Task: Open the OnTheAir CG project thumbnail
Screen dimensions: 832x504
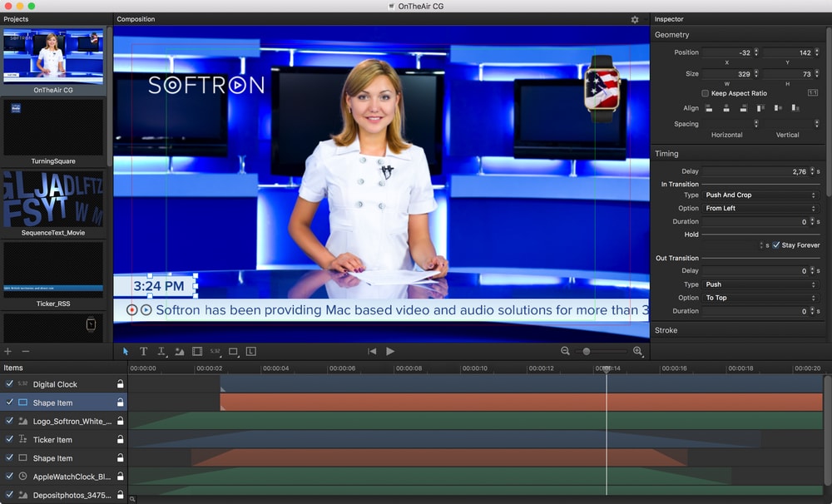Action: [53, 57]
